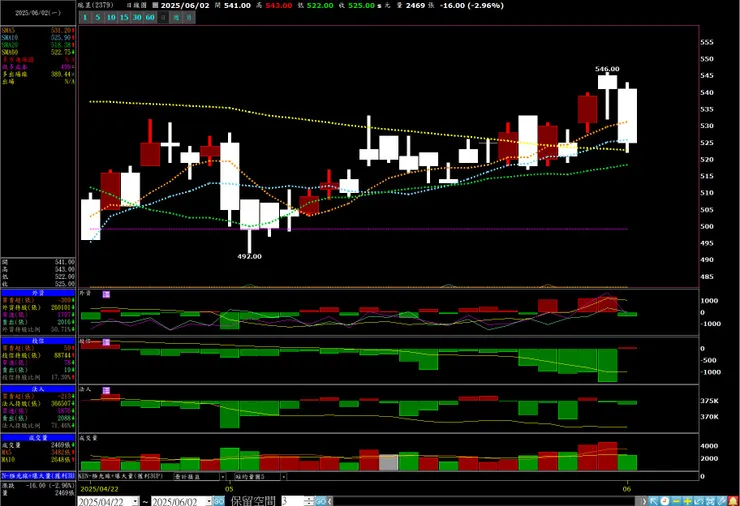The width and height of the screenshot is (740, 506).
Task: Click the purple settings icon in 投信 panel
Action: click(106, 342)
